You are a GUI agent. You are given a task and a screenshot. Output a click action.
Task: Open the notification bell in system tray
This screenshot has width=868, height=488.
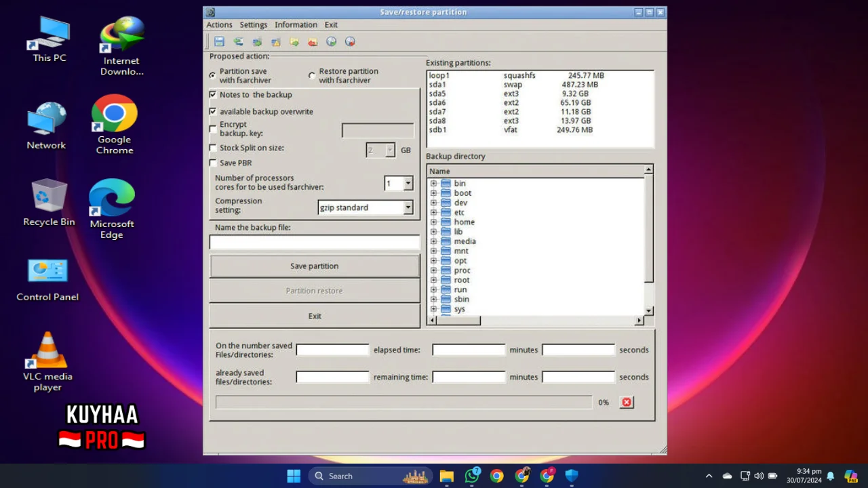(831, 476)
